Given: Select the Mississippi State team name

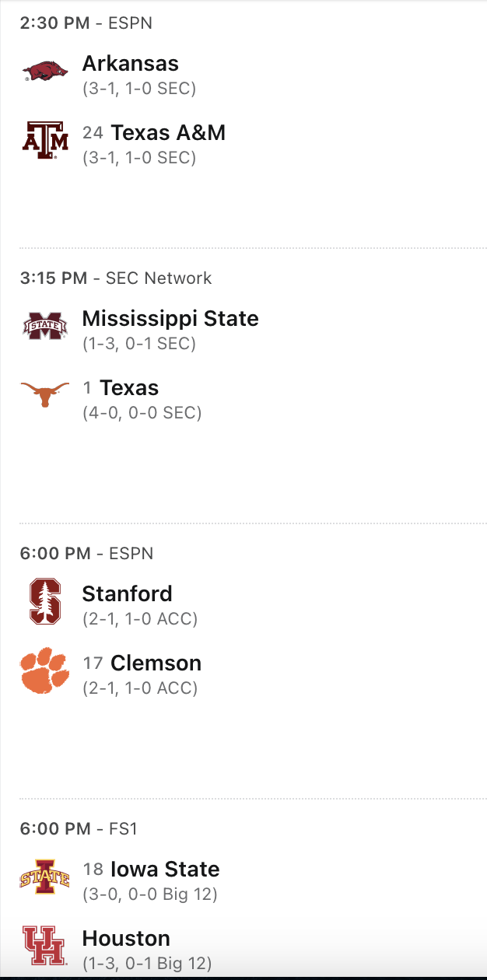Looking at the screenshot, I should point(170,318).
